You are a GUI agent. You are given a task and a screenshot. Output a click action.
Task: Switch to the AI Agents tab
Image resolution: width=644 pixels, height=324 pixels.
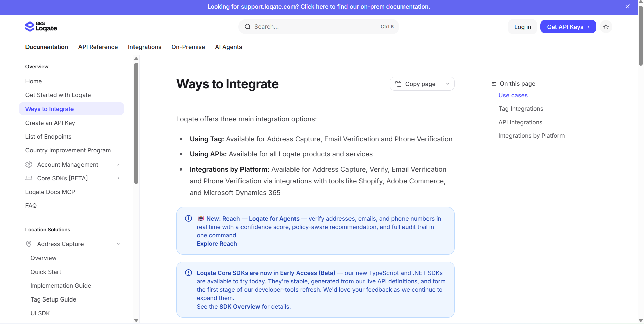228,47
